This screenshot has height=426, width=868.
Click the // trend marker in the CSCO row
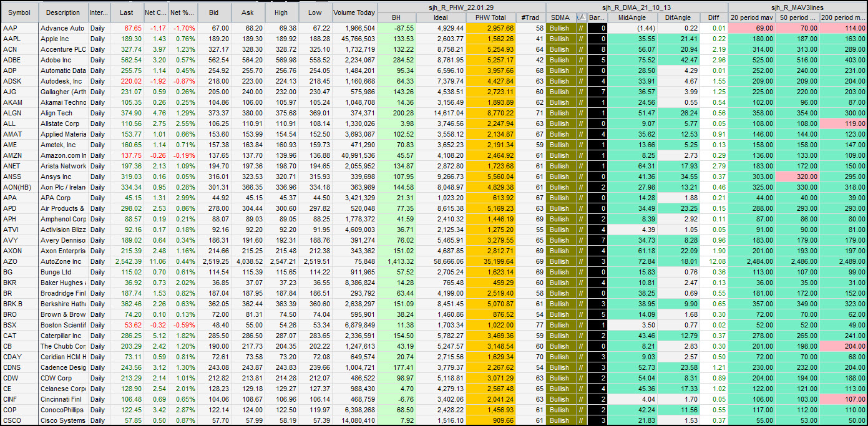click(581, 420)
